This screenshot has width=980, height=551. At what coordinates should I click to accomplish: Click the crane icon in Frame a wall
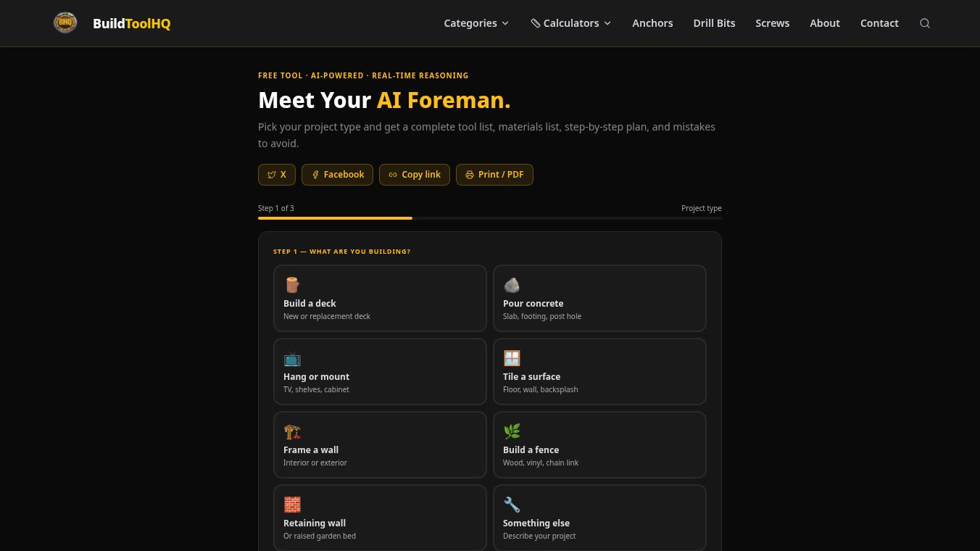292,431
